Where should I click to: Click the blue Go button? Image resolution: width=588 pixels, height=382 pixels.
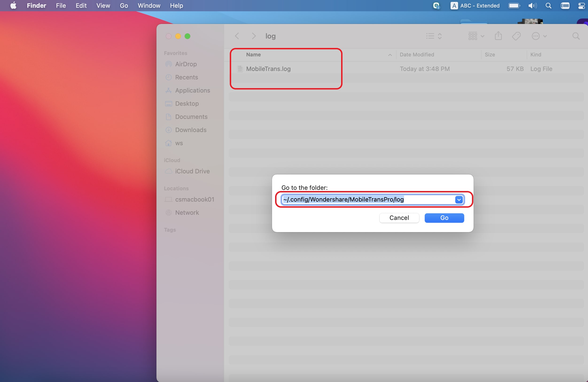click(444, 218)
